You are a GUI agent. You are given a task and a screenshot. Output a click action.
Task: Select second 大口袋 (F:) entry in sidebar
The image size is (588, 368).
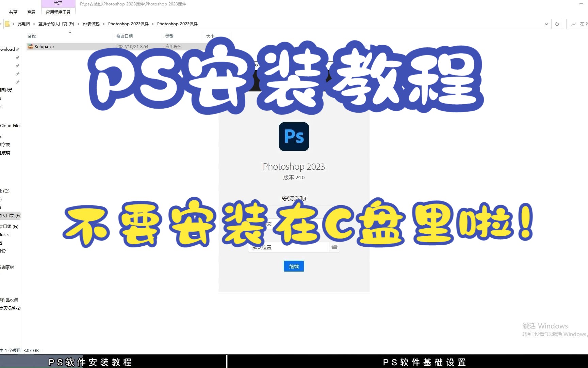click(10, 227)
